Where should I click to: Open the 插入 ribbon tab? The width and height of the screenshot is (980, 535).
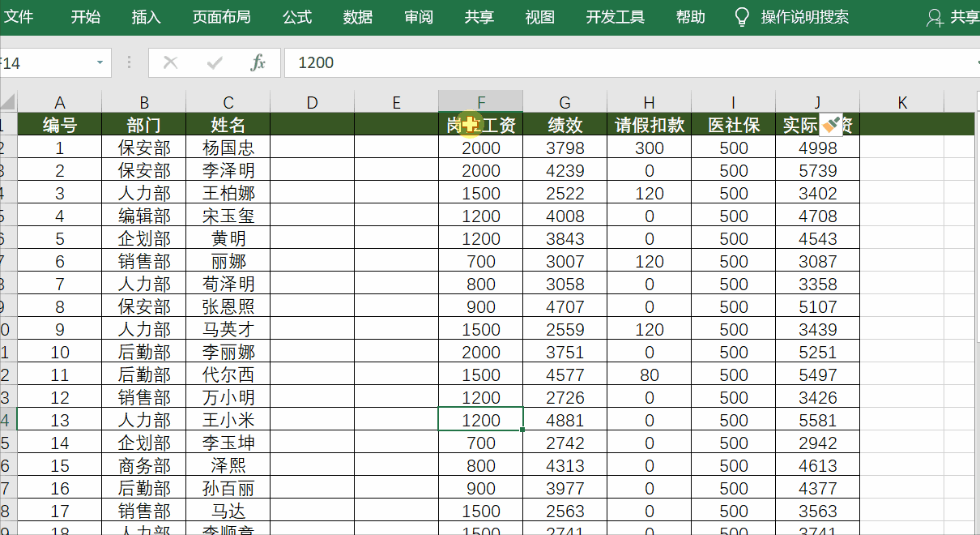(x=147, y=17)
